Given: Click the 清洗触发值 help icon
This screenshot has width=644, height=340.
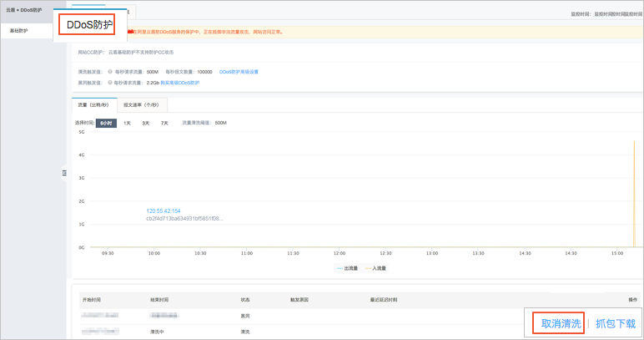Looking at the screenshot, I should point(110,72).
